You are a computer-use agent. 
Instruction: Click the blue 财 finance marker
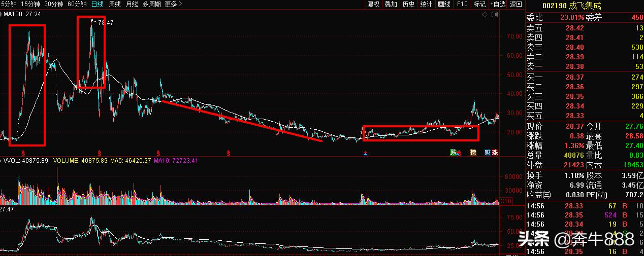point(488,152)
